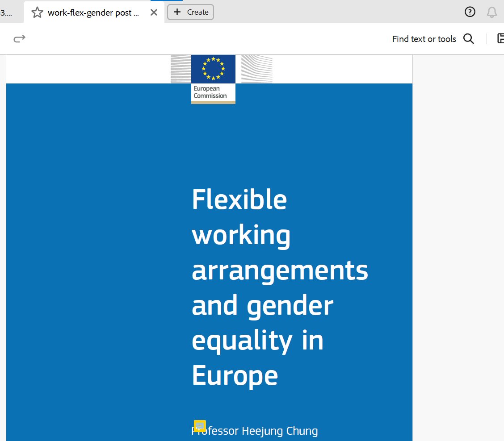This screenshot has height=441, width=504.
Task: Open the notifications bell icon
Action: click(x=492, y=12)
